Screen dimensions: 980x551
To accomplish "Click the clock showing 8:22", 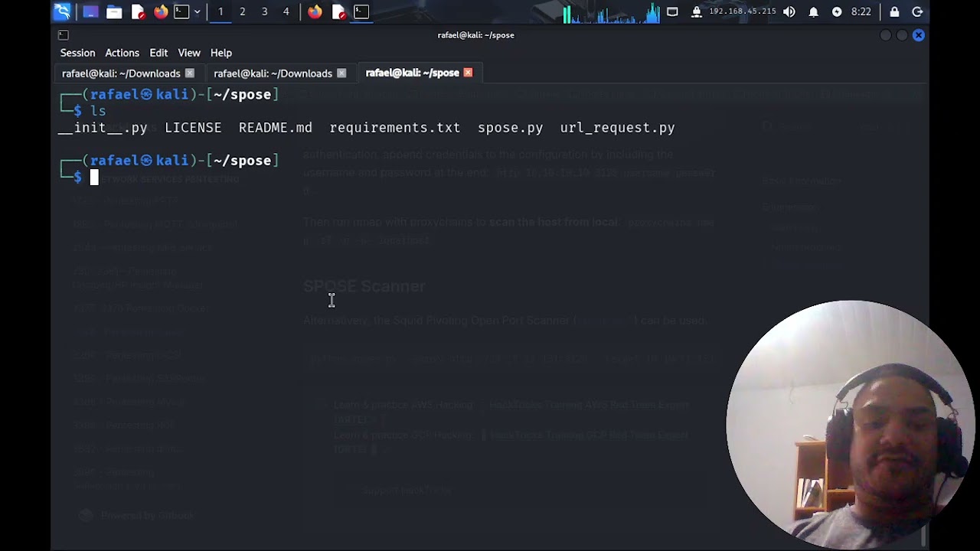I will tap(861, 11).
